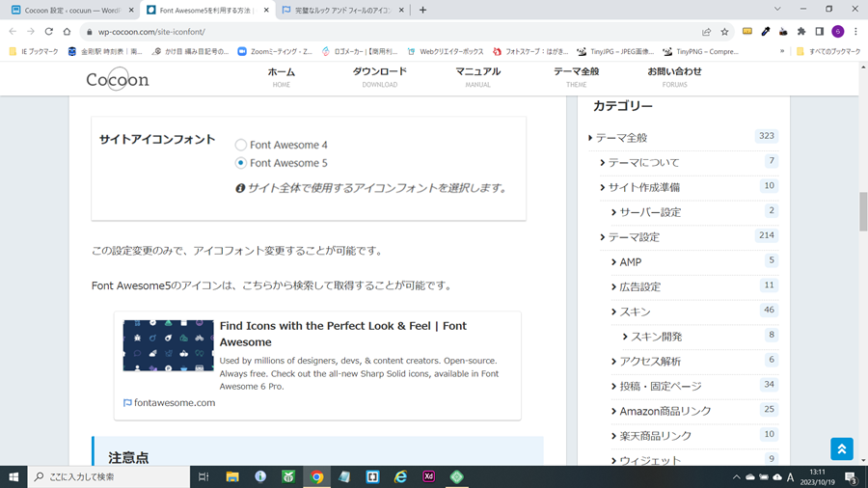Select the Font Awesome 5 radio button
Viewport: 868px width, 488px height.
pyautogui.click(x=241, y=163)
